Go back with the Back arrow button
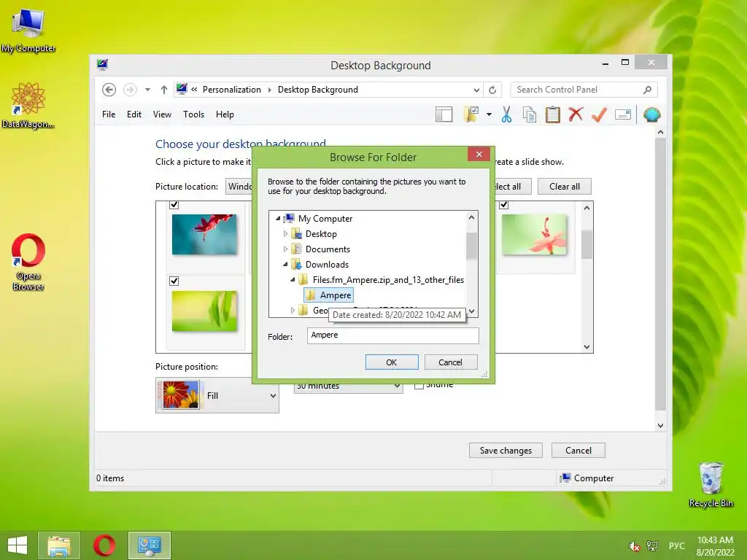The height and width of the screenshot is (560, 747). click(x=109, y=90)
